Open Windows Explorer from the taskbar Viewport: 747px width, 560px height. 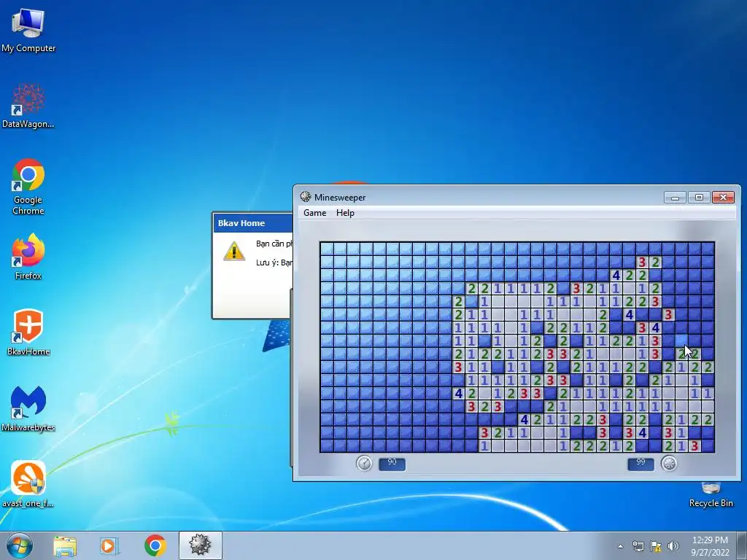[x=65, y=545]
